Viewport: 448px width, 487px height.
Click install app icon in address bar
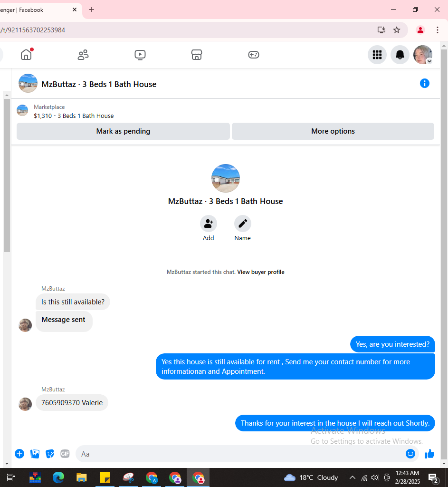381,30
